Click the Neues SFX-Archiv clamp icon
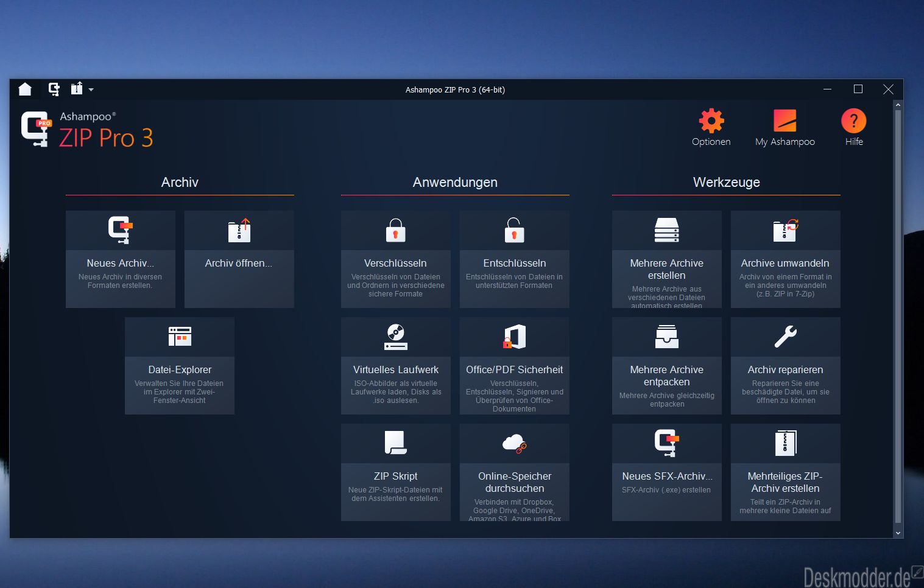The image size is (924, 588). [x=667, y=443]
